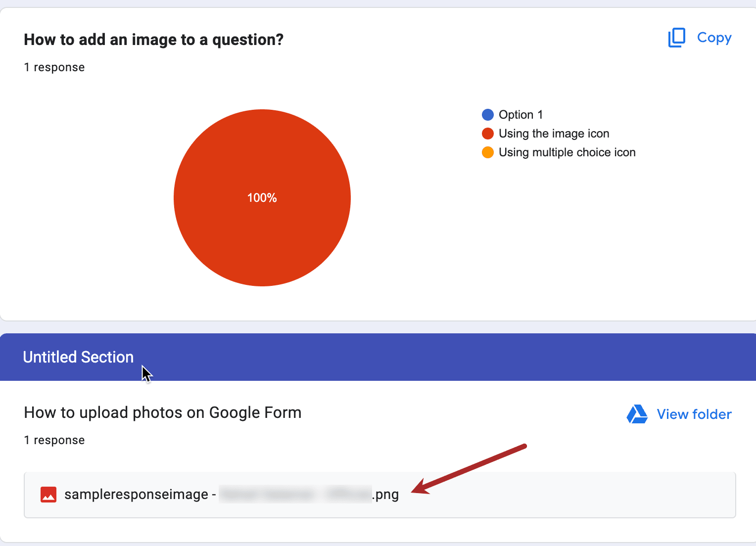Click the blue Option 1 legend dot
Viewport: 756px width, 546px height.
[488, 115]
